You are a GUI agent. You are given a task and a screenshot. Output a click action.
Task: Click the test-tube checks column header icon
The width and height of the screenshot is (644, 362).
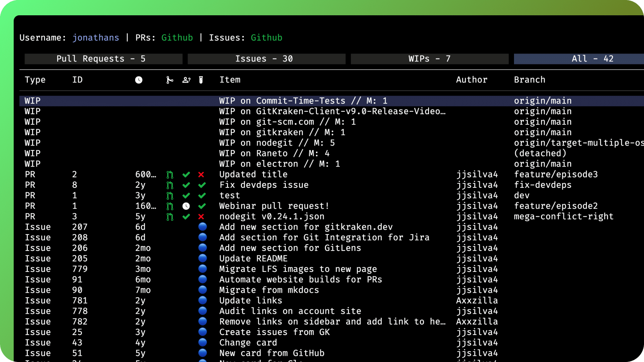[x=201, y=80]
